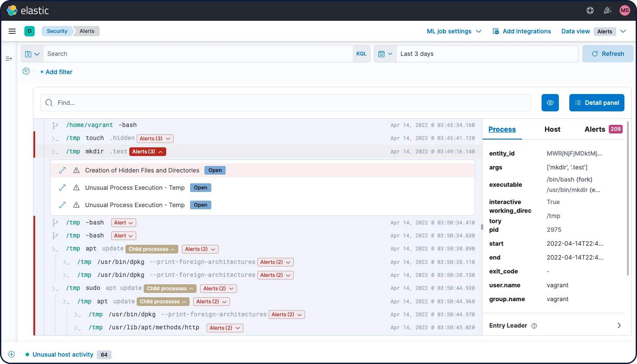
Task: Click the Search query input
Action: point(198,54)
